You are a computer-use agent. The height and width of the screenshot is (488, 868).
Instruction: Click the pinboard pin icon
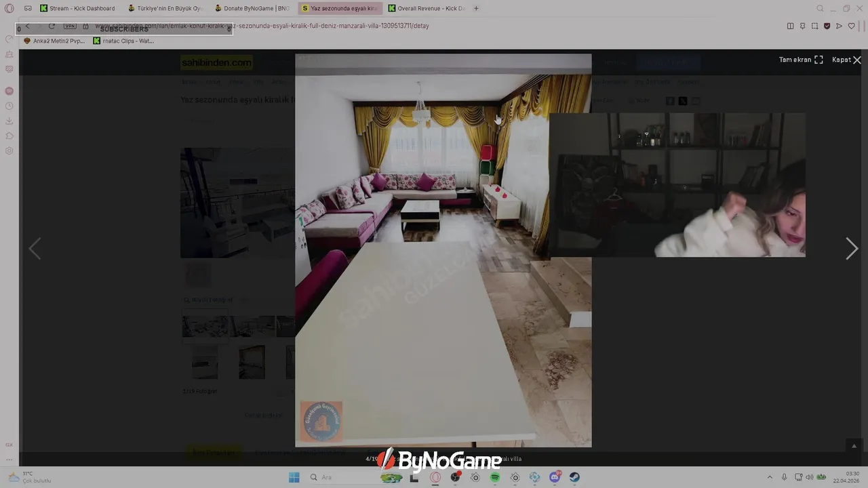click(802, 26)
